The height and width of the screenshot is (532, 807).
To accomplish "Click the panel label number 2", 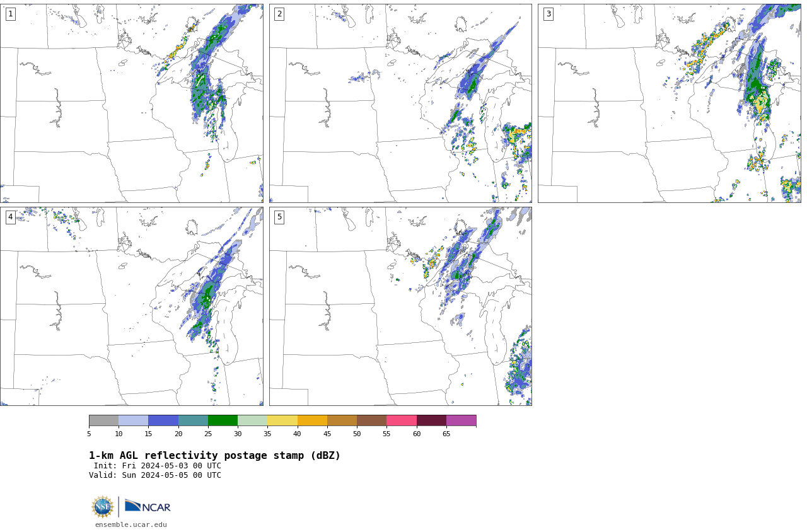I will point(279,14).
